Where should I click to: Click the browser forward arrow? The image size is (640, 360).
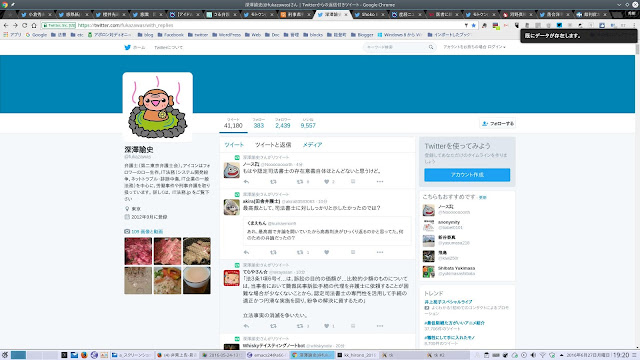[x=15, y=25]
